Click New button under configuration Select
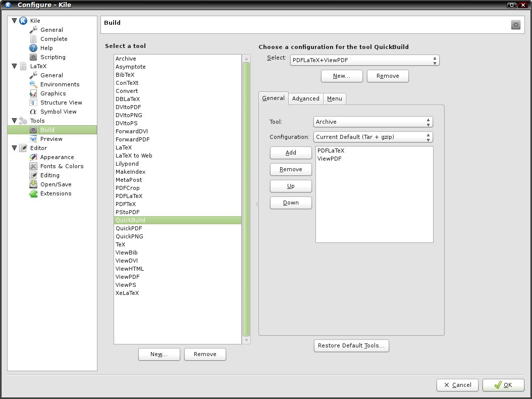The height and width of the screenshot is (399, 532). pos(342,76)
